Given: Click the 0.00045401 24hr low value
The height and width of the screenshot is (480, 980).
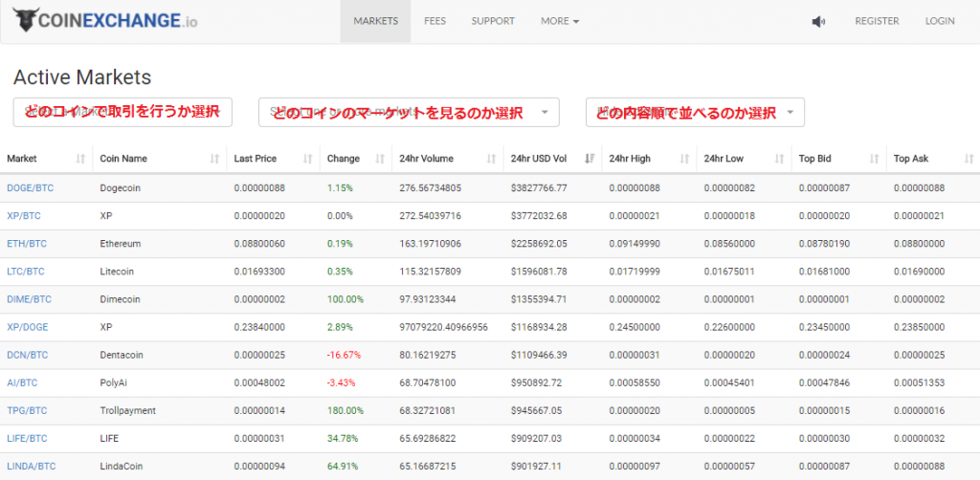Looking at the screenshot, I should 729,382.
